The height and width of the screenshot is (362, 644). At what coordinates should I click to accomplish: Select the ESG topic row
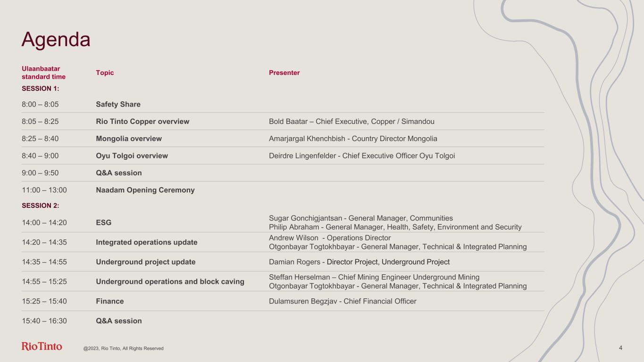click(x=104, y=222)
